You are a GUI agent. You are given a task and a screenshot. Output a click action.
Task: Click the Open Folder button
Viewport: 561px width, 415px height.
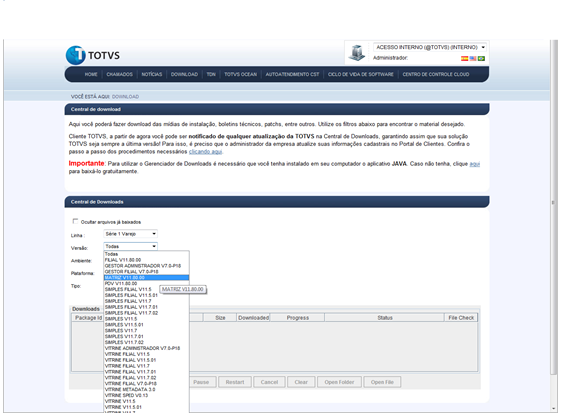click(339, 382)
